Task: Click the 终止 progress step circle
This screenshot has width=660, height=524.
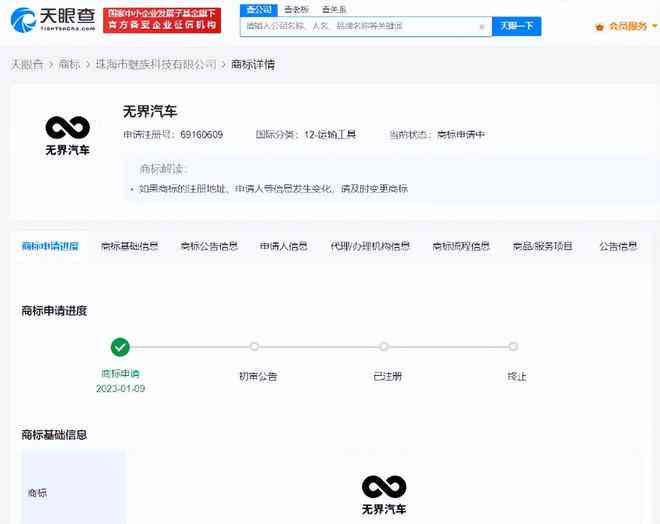Action: click(x=513, y=346)
